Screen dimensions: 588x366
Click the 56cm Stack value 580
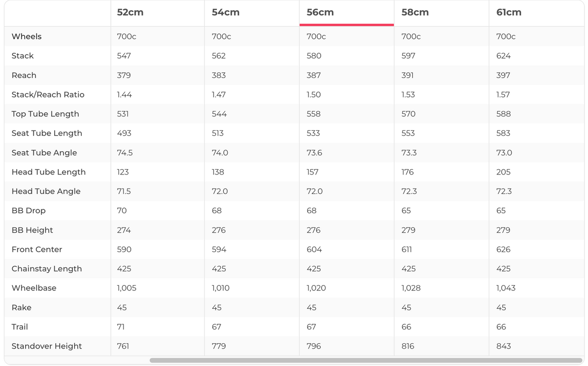point(314,56)
